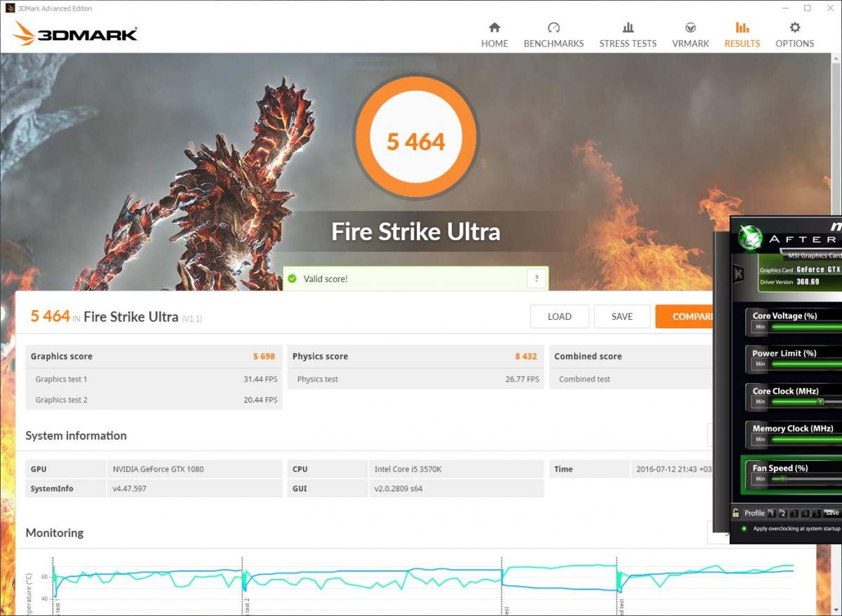Click the SAVE result button
Image resolution: width=842 pixels, height=616 pixels.
(x=622, y=316)
